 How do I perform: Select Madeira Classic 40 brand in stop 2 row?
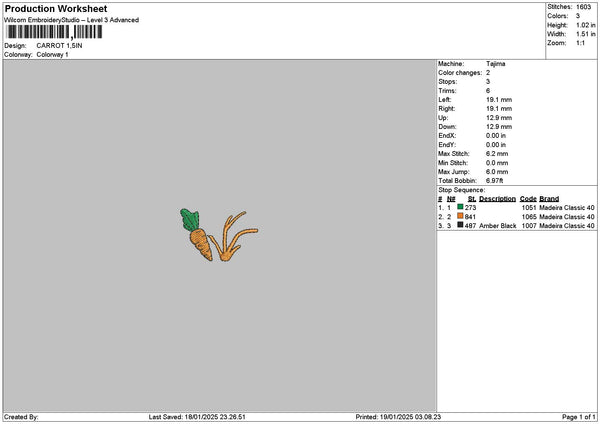[567, 217]
